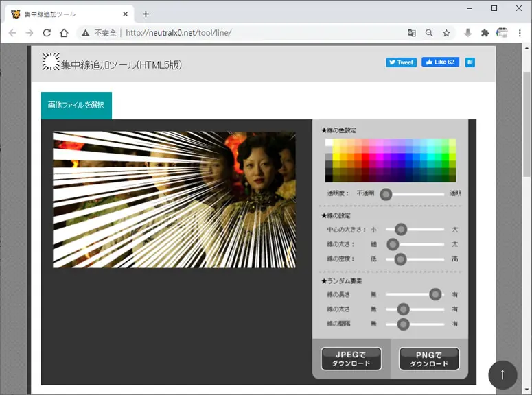
Task: Click the 画像ファイルを選択 button
Action: click(x=76, y=106)
